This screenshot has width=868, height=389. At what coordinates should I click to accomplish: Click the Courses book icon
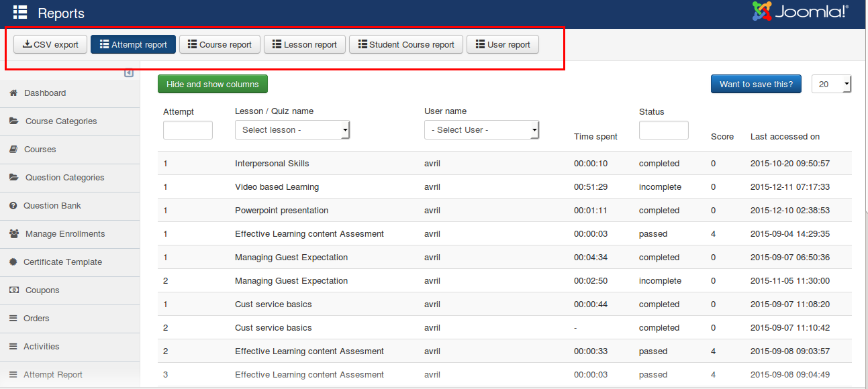pyautogui.click(x=13, y=150)
